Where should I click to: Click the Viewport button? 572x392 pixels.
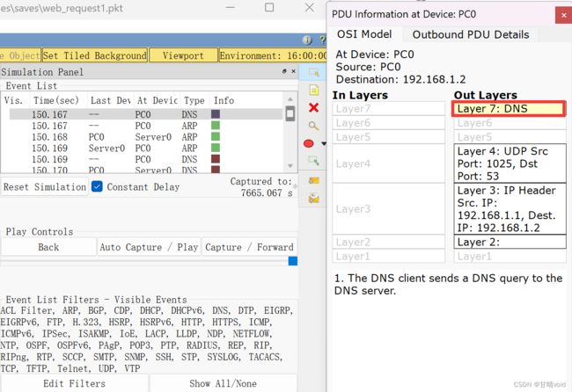183,55
